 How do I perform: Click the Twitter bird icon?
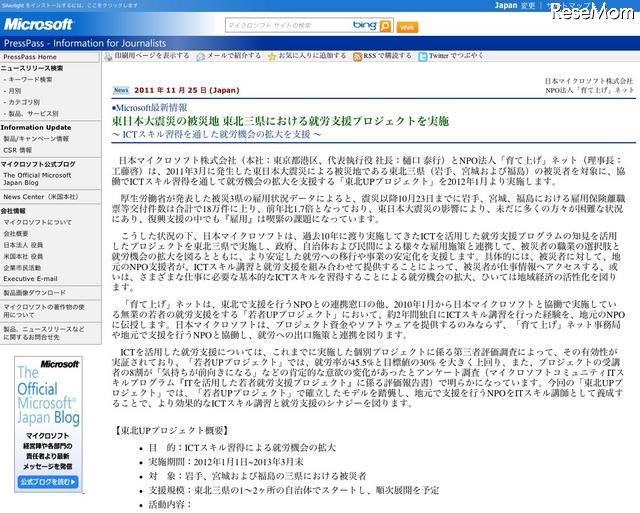(423, 57)
